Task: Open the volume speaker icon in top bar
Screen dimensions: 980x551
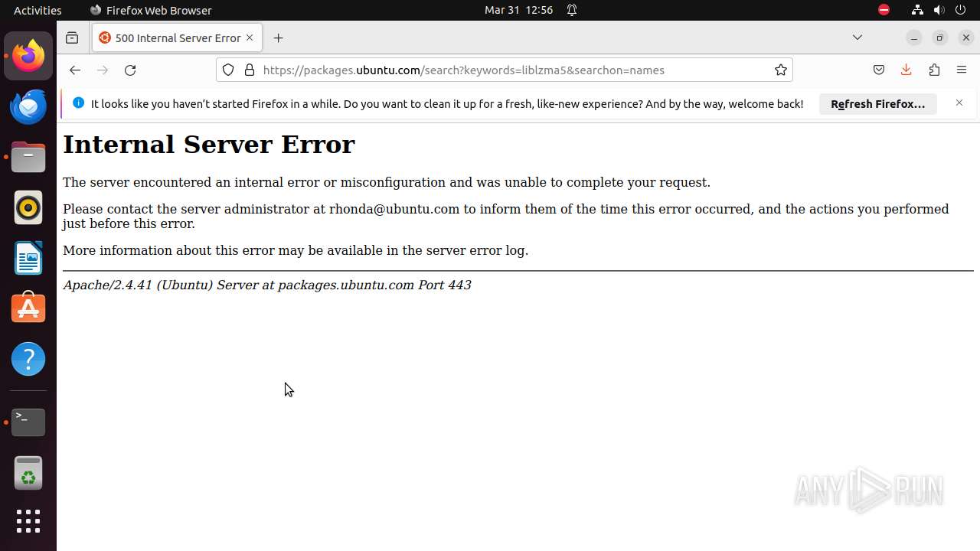Action: (x=939, y=10)
